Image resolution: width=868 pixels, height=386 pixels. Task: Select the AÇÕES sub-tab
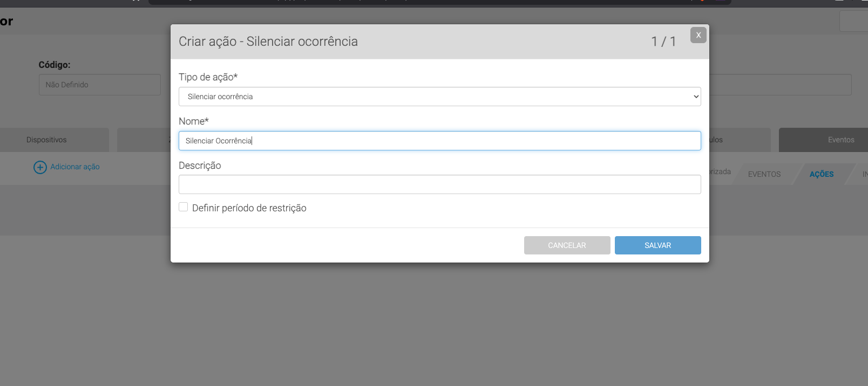point(821,174)
